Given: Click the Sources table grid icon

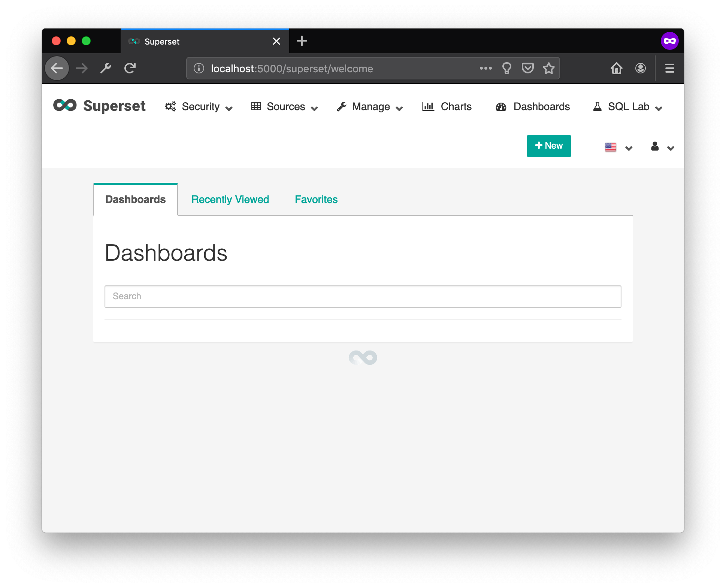Looking at the screenshot, I should (x=256, y=106).
